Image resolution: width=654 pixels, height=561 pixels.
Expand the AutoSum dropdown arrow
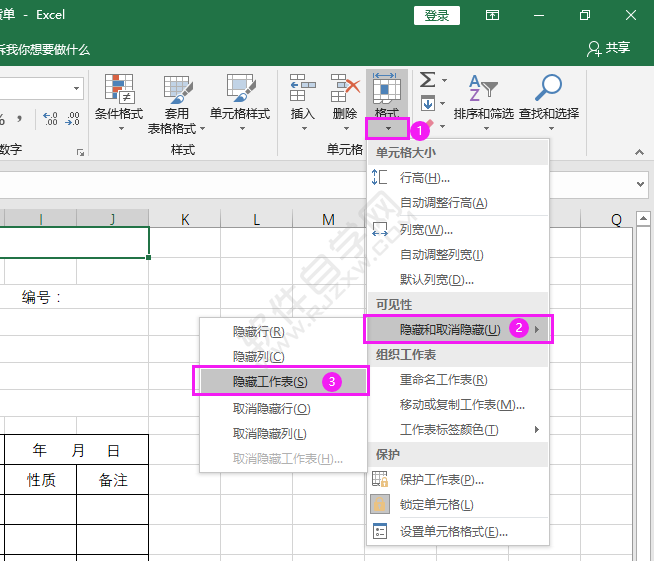point(445,81)
